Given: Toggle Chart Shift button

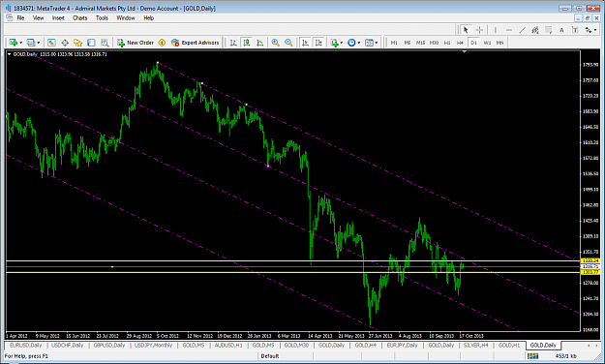Looking at the screenshot, I should click(318, 43).
